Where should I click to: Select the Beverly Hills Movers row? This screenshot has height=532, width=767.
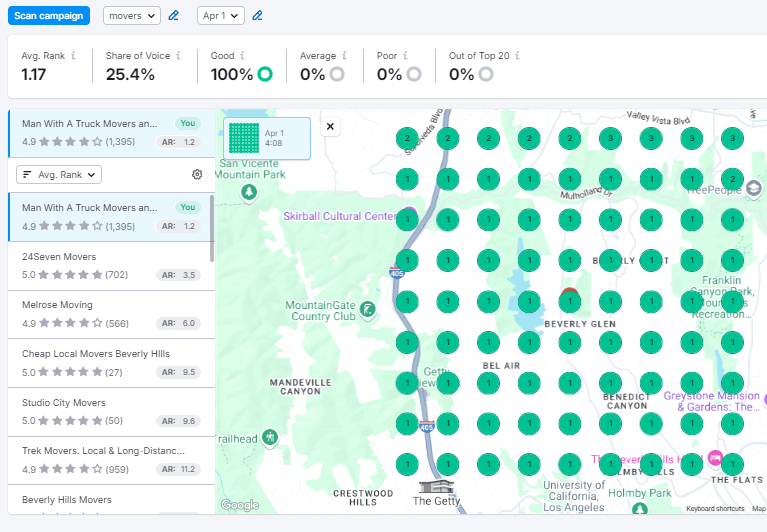[112, 500]
